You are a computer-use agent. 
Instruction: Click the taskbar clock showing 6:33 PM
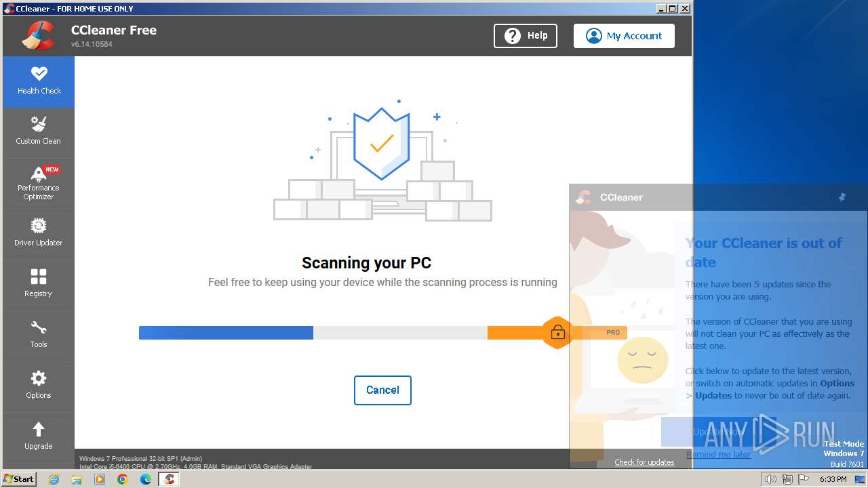(833, 479)
